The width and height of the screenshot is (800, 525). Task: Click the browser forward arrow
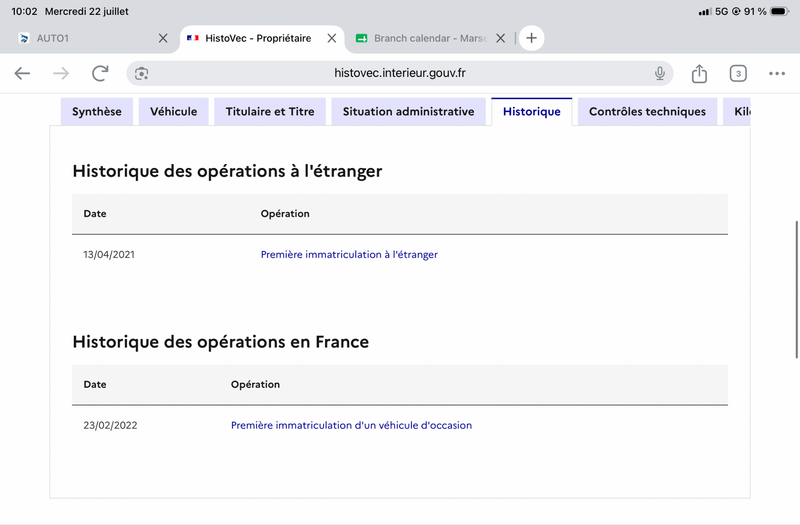point(61,73)
